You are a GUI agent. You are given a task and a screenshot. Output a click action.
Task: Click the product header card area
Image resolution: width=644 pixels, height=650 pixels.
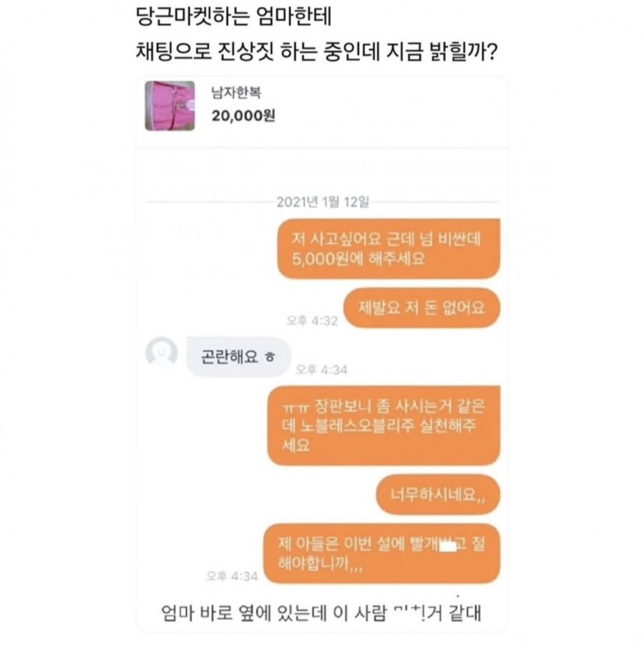click(322, 111)
